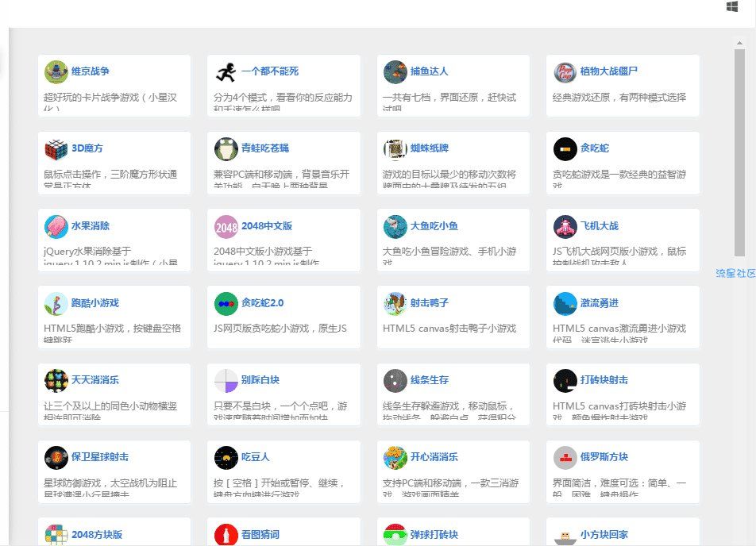The width and height of the screenshot is (756, 546).
Task: Select the 3D魔方 Rubik's cube icon
Action: [x=56, y=149]
